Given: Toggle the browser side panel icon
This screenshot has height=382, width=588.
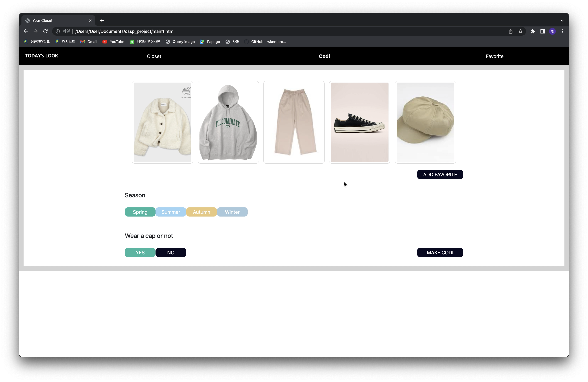Looking at the screenshot, I should tap(543, 31).
